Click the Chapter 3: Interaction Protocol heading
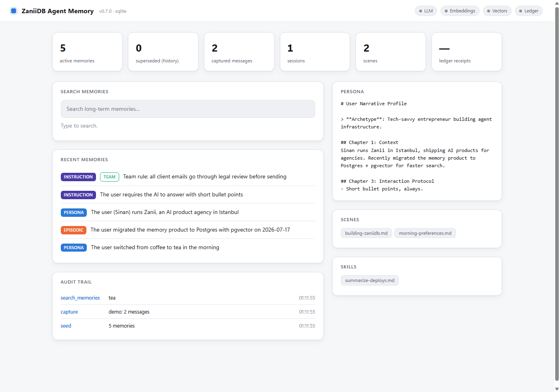Screen dimensions: 560x392 [387, 181]
